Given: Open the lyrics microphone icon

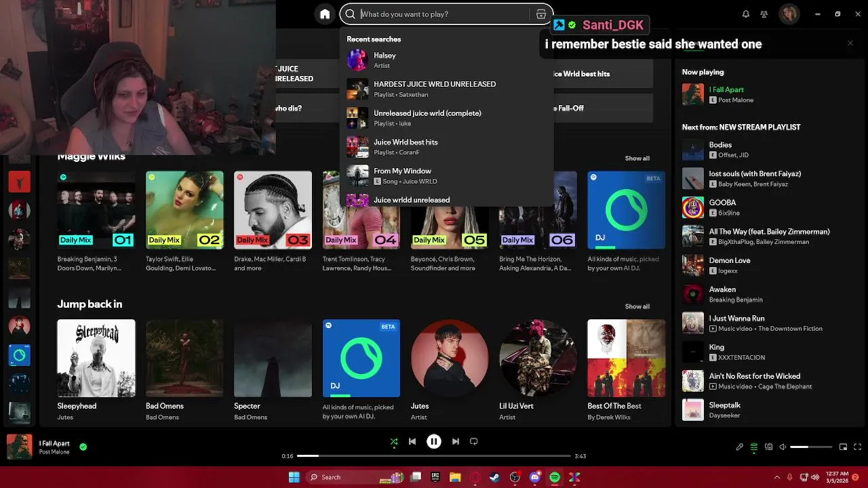Looking at the screenshot, I should (740, 447).
